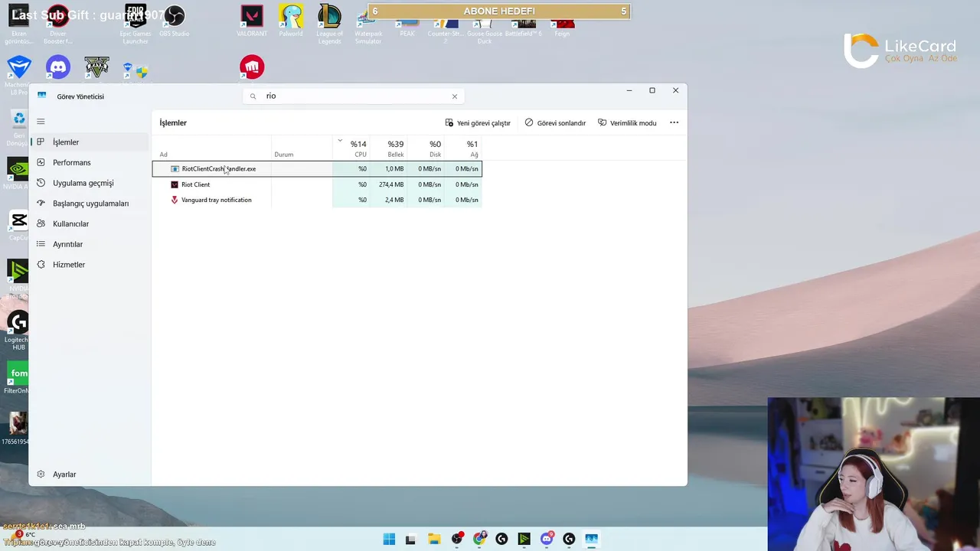
Task: Open Başlangıç uygulamaları page
Action: (89, 204)
